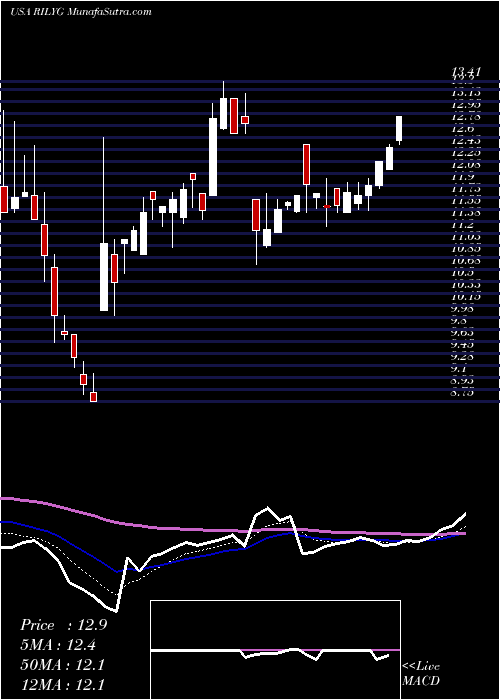Viewport: 500px width, 700px height.
Task: Click the 11.2 price axis label
Action: point(462,225)
